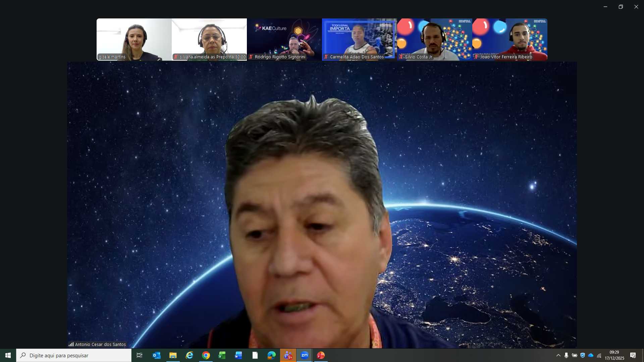Click Rodrigo Rigotto Signorini's video tile

(284, 39)
